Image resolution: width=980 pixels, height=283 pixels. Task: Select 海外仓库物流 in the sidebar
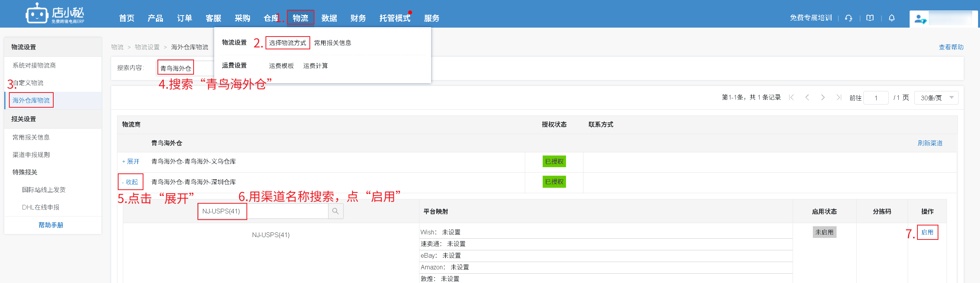31,100
